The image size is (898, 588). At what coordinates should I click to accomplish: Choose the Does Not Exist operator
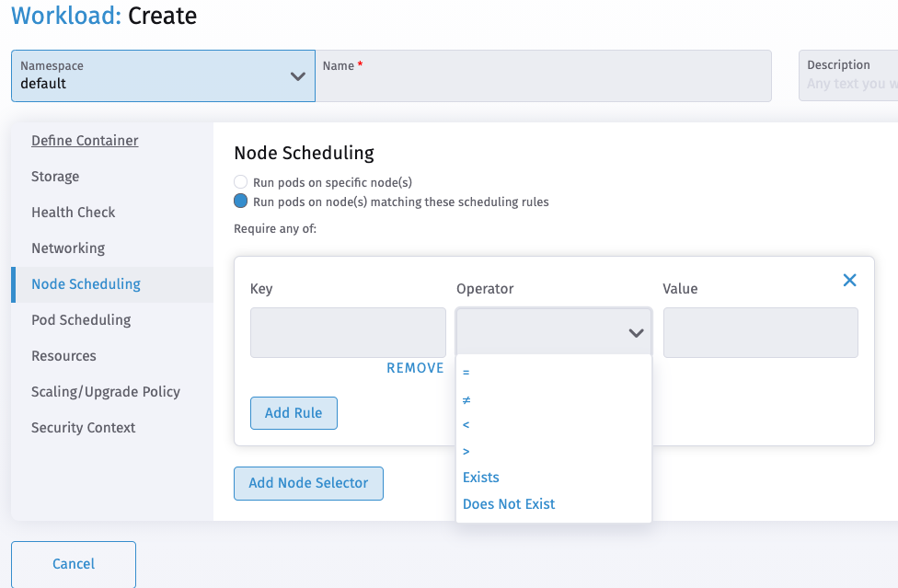(x=508, y=503)
